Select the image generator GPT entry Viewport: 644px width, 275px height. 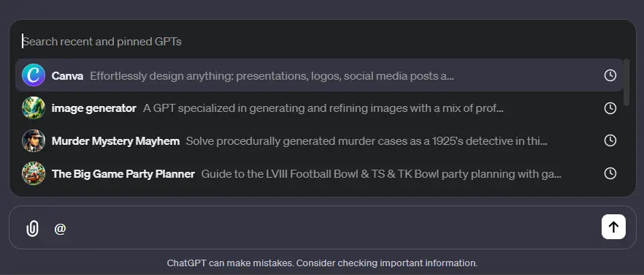point(319,108)
